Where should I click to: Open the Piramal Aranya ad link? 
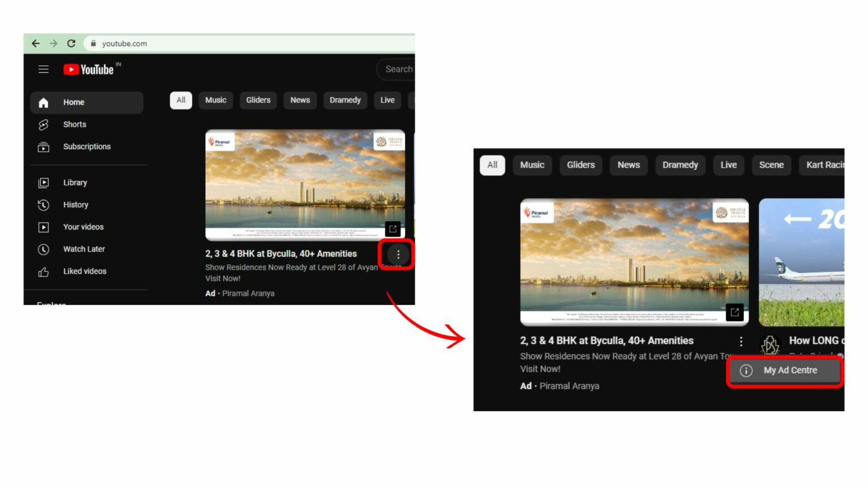(248, 293)
